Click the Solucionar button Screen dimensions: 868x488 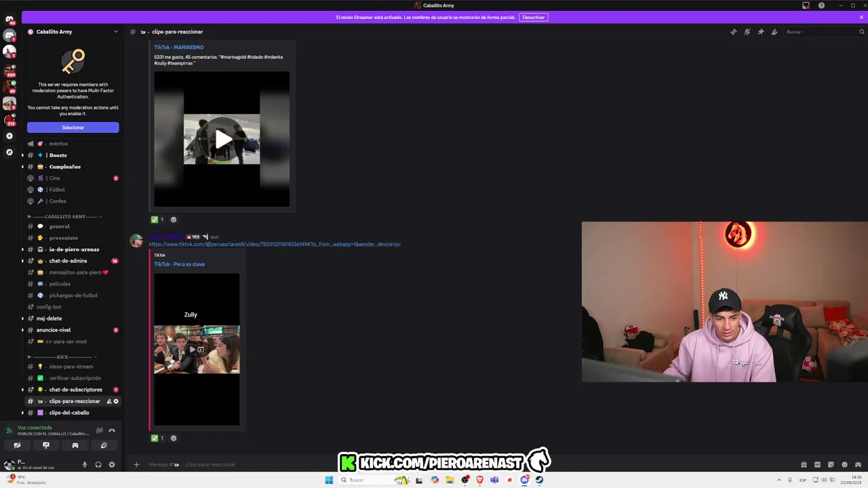point(73,127)
